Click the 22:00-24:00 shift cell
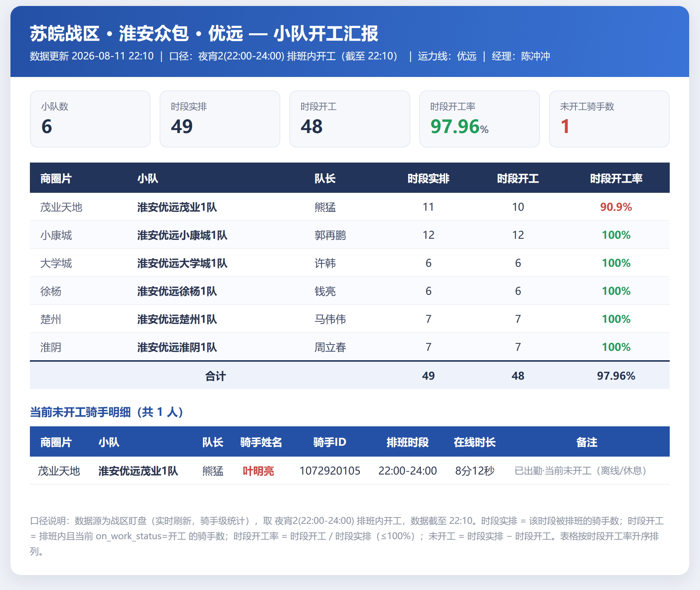The width and height of the screenshot is (700, 590). tap(407, 470)
